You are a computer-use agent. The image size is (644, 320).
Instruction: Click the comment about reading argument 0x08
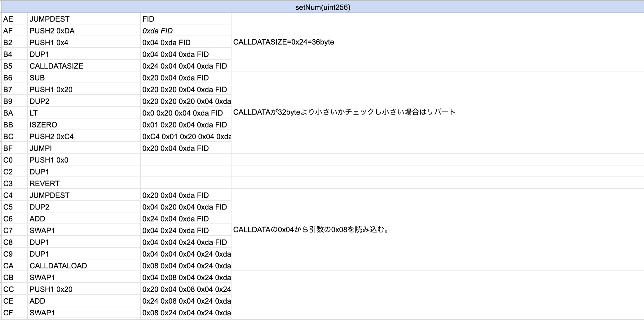(437, 230)
